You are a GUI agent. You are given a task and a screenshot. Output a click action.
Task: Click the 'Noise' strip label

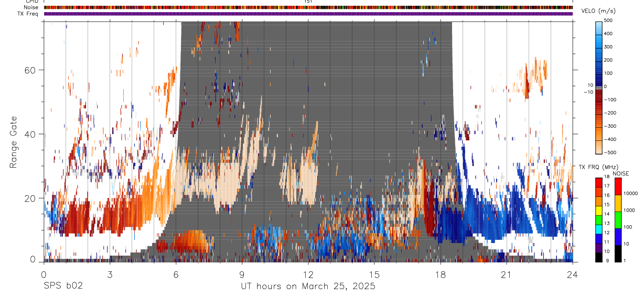click(31, 7)
